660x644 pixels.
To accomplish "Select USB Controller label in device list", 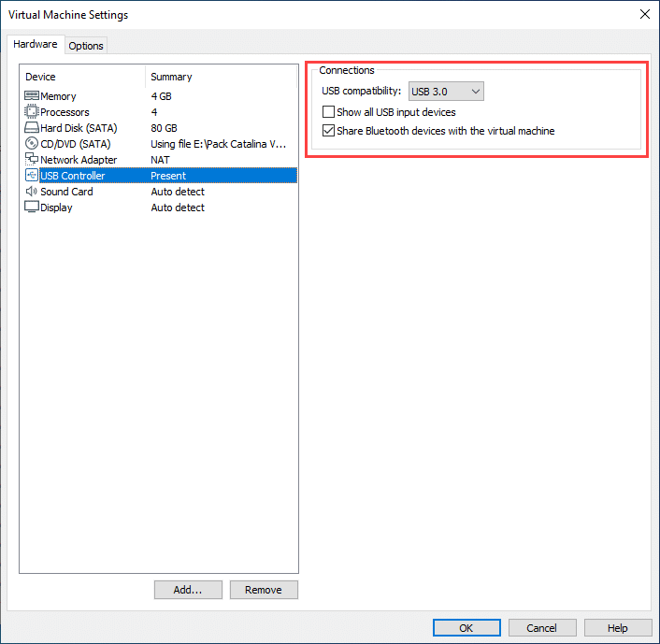I will click(x=72, y=176).
